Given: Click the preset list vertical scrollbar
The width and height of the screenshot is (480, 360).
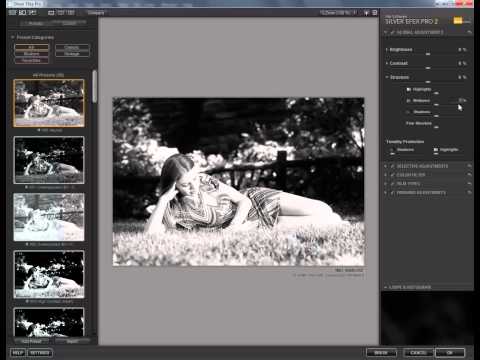Looking at the screenshot, I should [94, 86].
